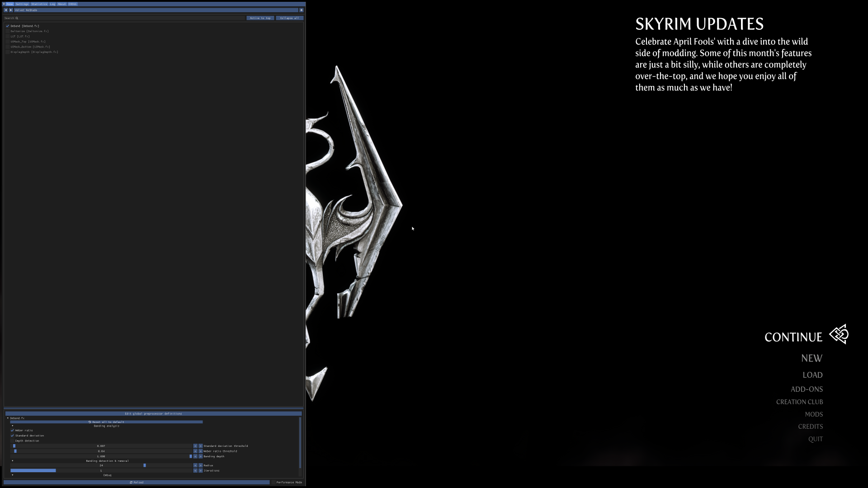The height and width of the screenshot is (488, 868).
Task: Increase Iterations with > button
Action: click(200, 470)
